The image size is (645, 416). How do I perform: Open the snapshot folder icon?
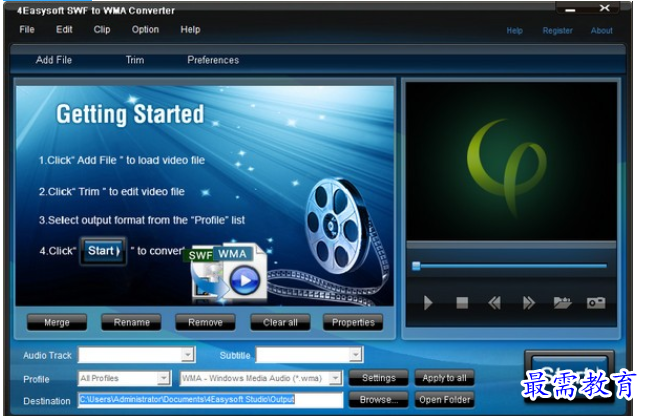562,303
